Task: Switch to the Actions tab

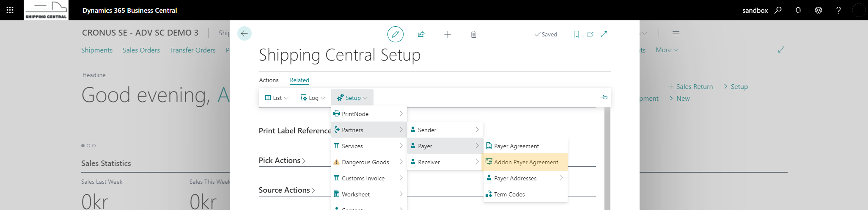Action: pos(269,80)
